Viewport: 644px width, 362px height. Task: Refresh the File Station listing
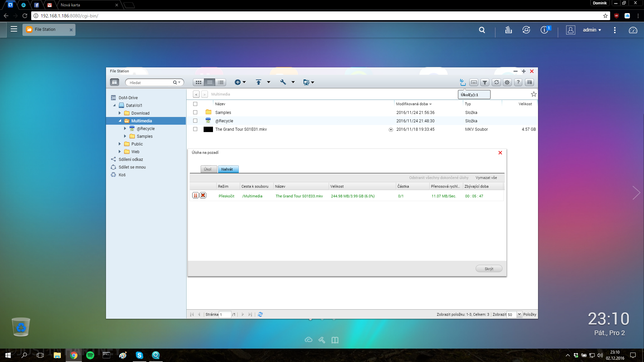click(x=496, y=82)
